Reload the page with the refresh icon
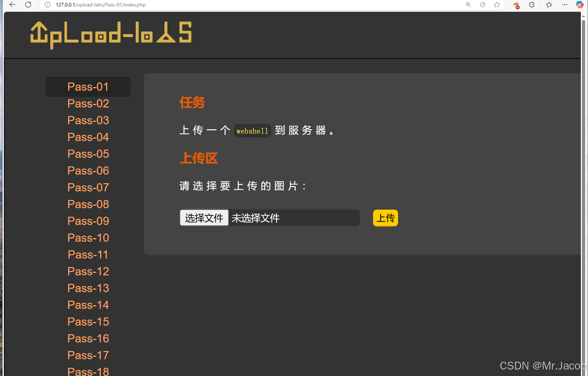The height and width of the screenshot is (376, 588). tap(28, 5)
